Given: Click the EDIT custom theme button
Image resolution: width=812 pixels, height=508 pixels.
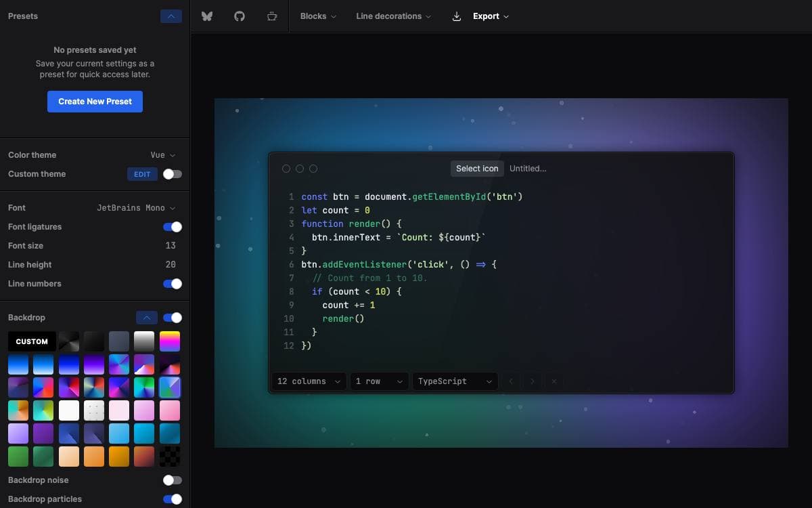Looking at the screenshot, I should (142, 174).
